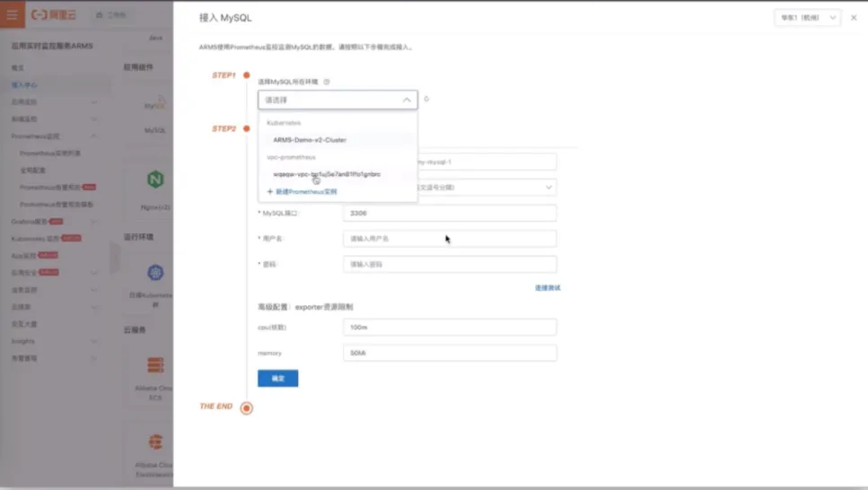Select the wqeqw-vpc Prometheus instance option

338,174
